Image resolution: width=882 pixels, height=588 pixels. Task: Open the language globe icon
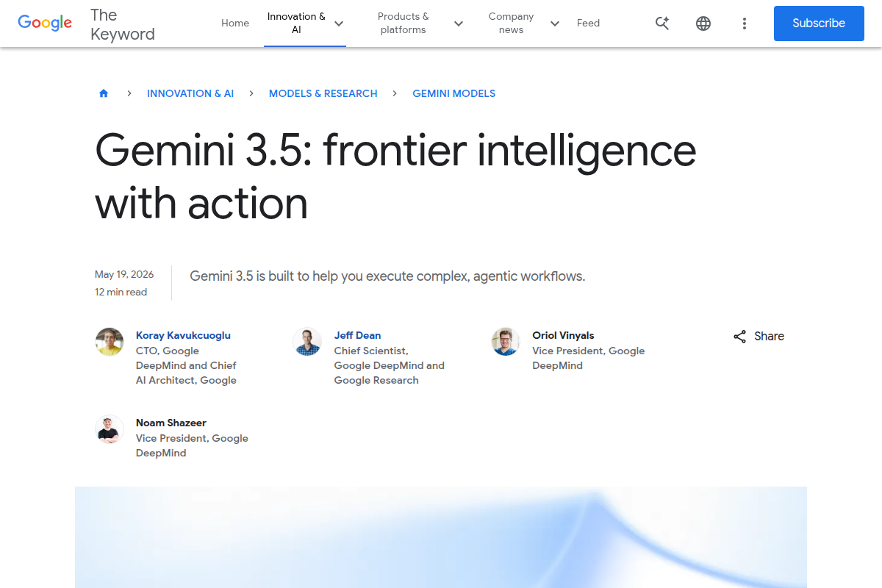pos(703,24)
